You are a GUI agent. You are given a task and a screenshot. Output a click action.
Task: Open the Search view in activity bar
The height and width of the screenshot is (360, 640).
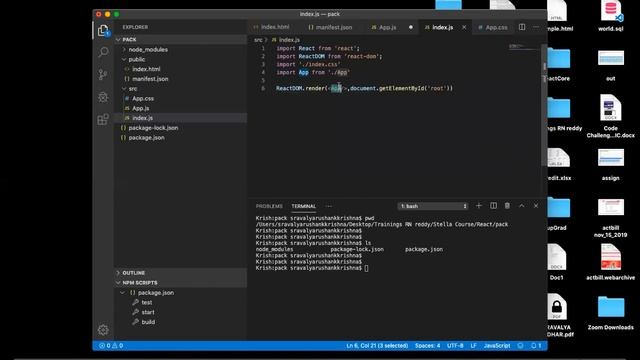[103, 52]
